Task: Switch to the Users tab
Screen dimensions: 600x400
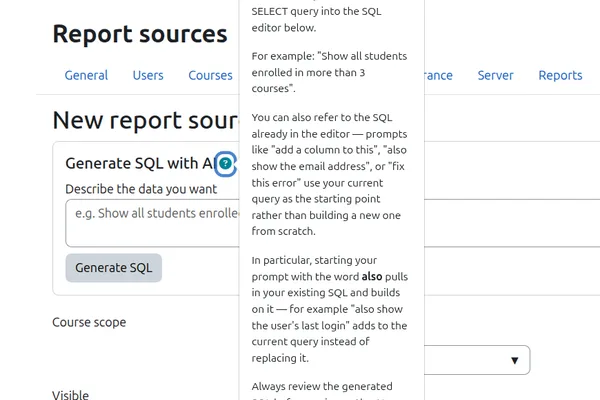Action: [148, 75]
